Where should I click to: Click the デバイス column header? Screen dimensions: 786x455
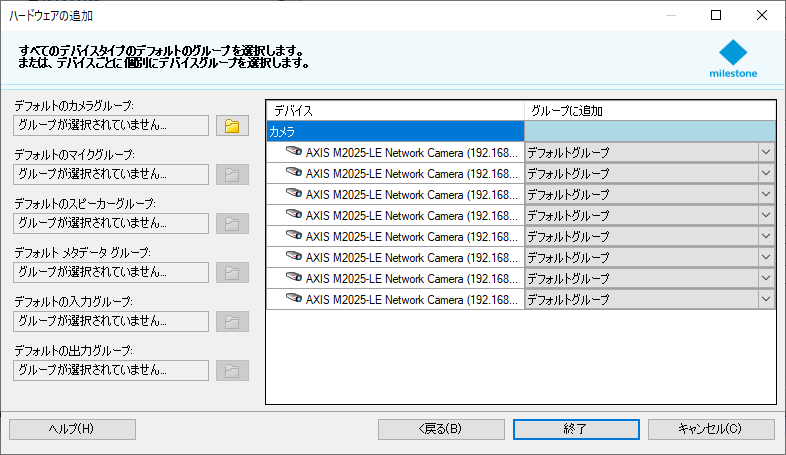click(x=395, y=111)
